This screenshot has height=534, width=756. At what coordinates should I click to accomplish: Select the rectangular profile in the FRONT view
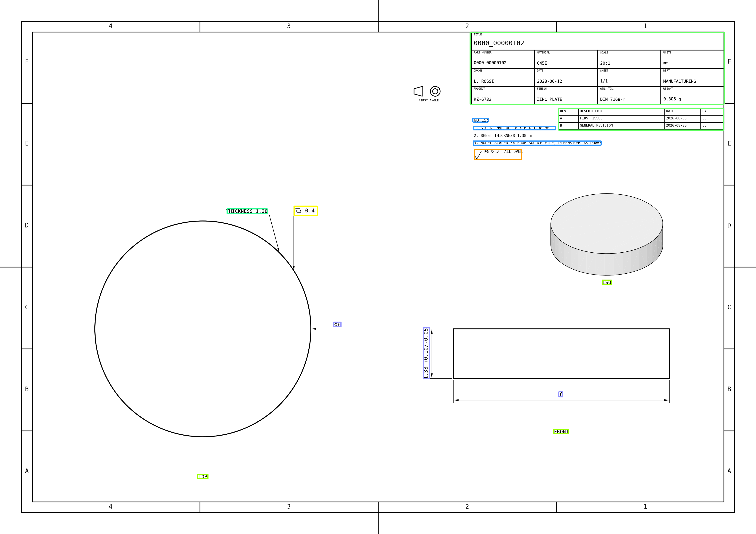coord(561,354)
